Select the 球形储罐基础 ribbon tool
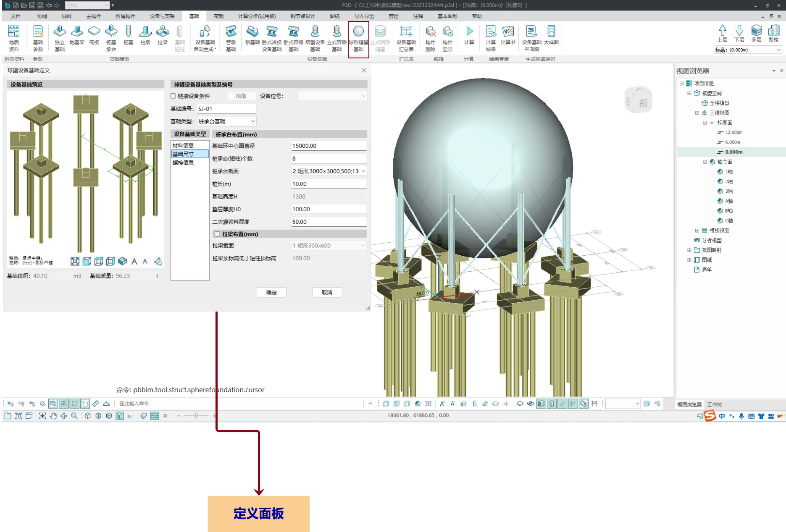This screenshot has height=532, width=786. 358,38
